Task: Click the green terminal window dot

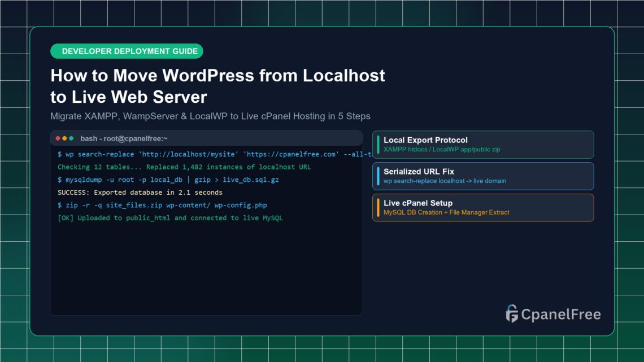Action: [71, 138]
